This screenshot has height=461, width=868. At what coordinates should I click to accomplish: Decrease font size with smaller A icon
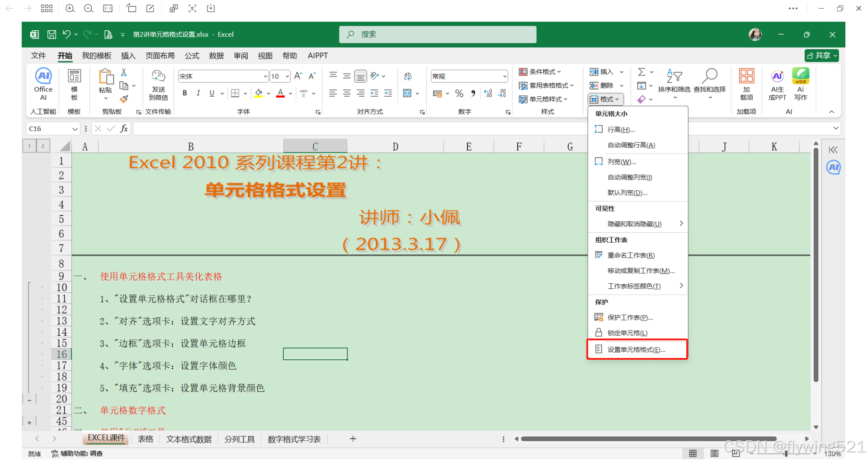coord(312,76)
